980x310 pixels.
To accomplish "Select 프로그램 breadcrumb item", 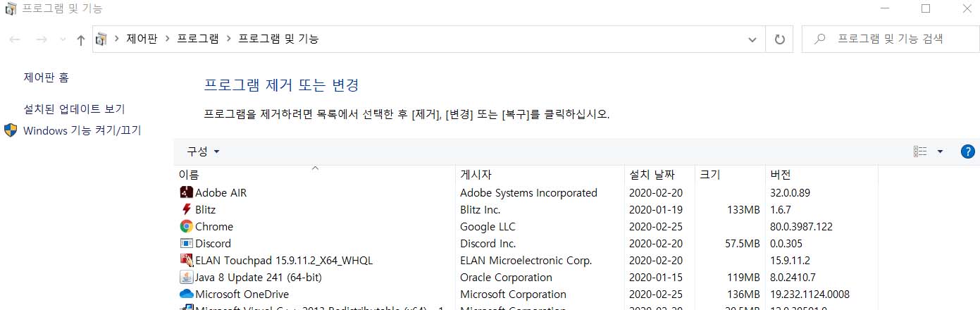I will pyautogui.click(x=198, y=39).
